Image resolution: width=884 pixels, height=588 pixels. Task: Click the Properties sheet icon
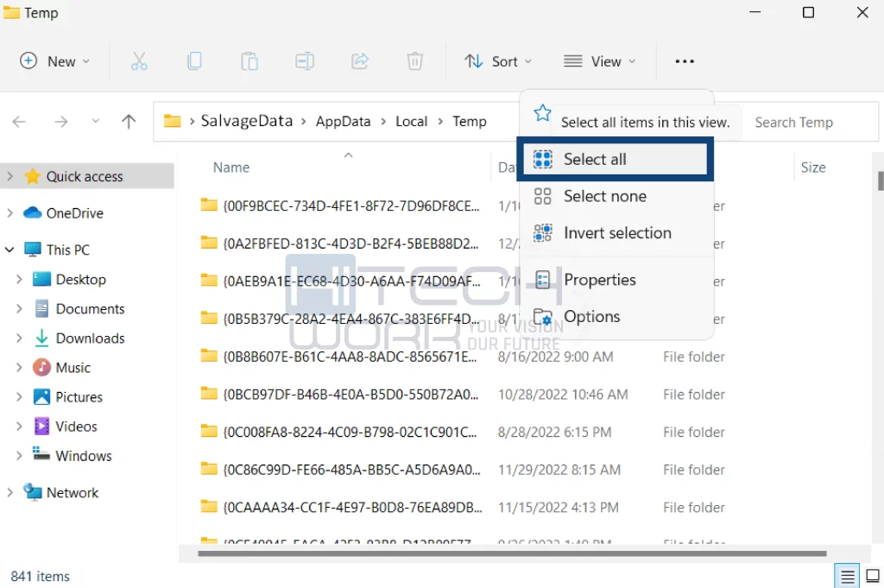point(542,280)
